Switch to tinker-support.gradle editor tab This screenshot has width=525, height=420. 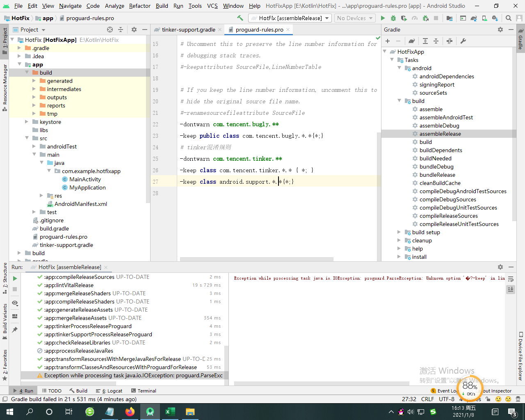[x=189, y=30]
